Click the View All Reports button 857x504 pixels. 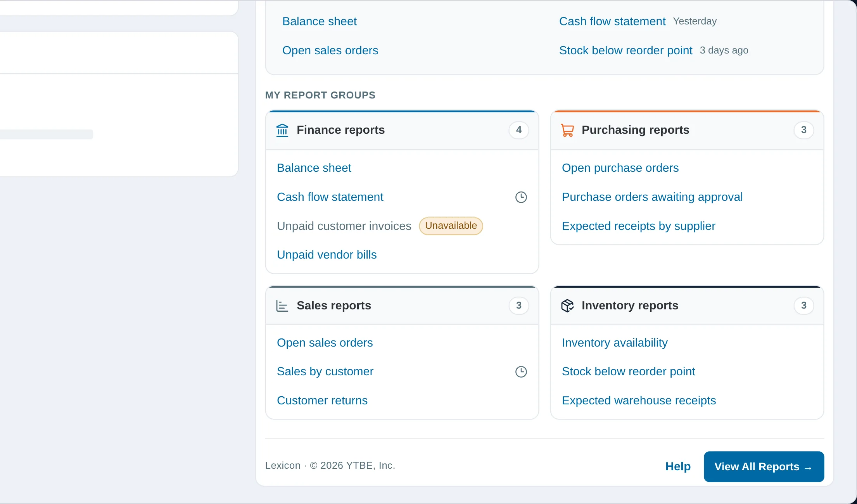(764, 467)
